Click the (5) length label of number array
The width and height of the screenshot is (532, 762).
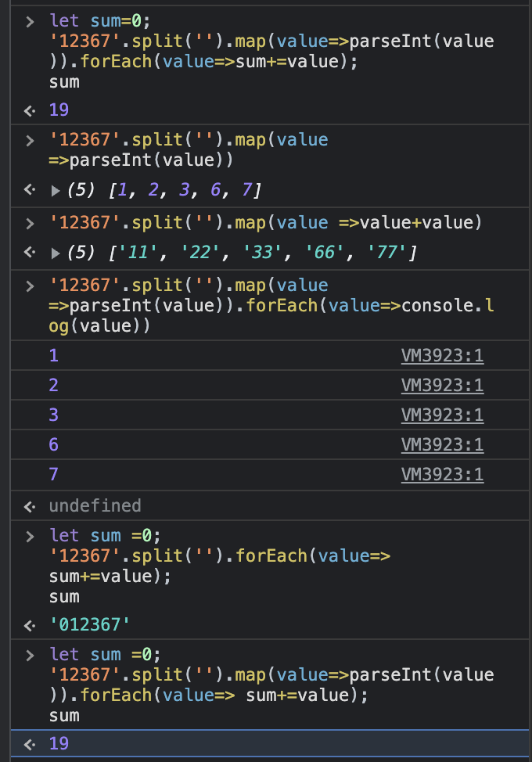[x=81, y=191]
